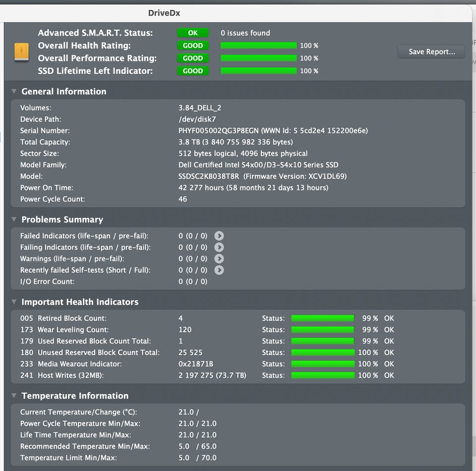The height and width of the screenshot is (471, 476).
Task: Select the Host Writes (32MB) row
Action: pos(238,375)
